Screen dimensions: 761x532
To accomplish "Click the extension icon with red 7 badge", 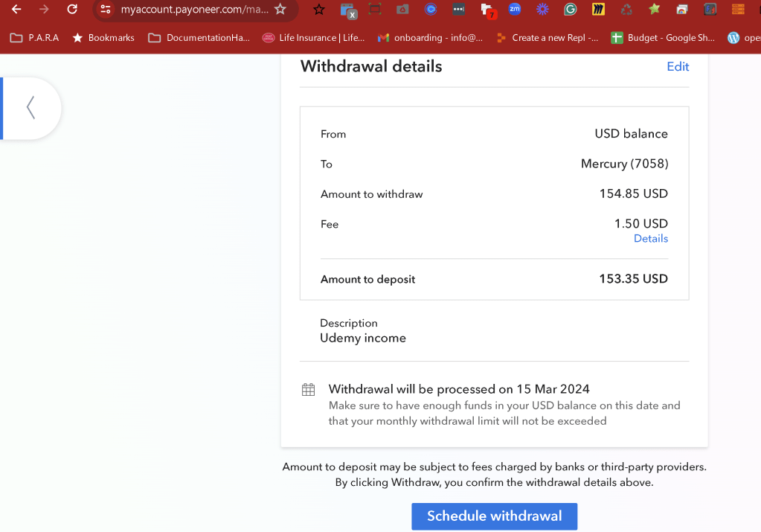I will (488, 10).
